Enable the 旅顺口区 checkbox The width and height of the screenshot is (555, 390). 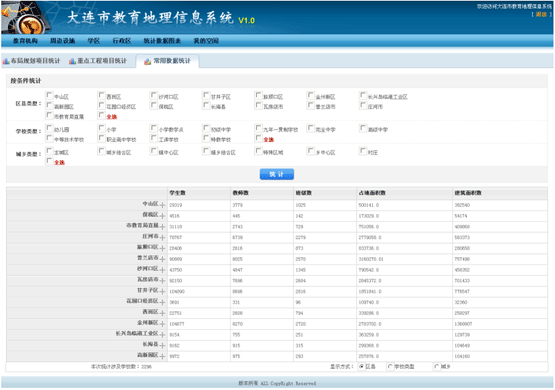pos(258,95)
